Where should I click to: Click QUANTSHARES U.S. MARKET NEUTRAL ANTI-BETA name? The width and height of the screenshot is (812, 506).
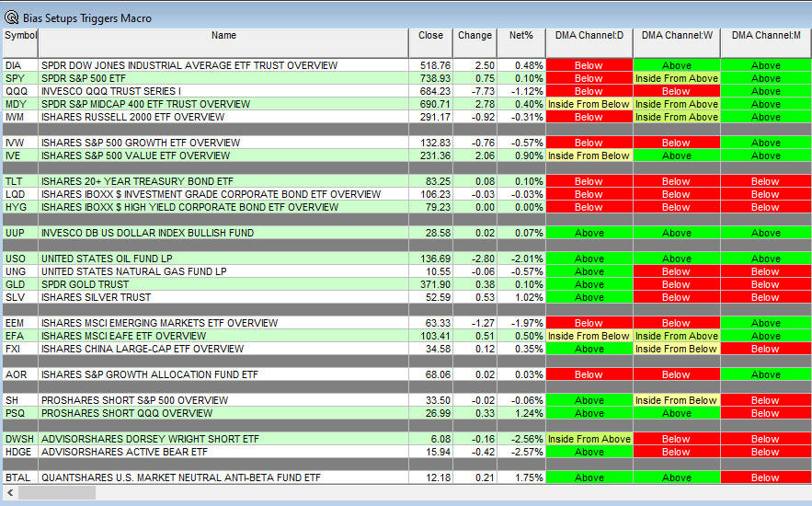coord(223,477)
